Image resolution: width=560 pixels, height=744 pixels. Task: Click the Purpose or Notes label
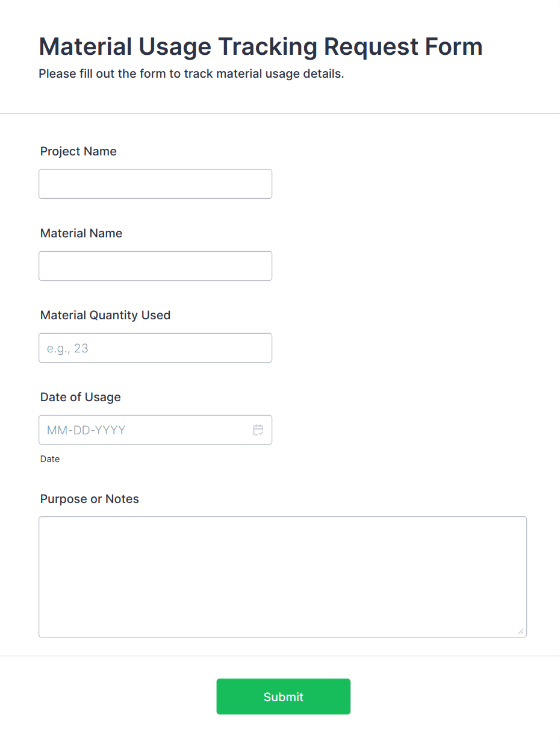click(90, 499)
